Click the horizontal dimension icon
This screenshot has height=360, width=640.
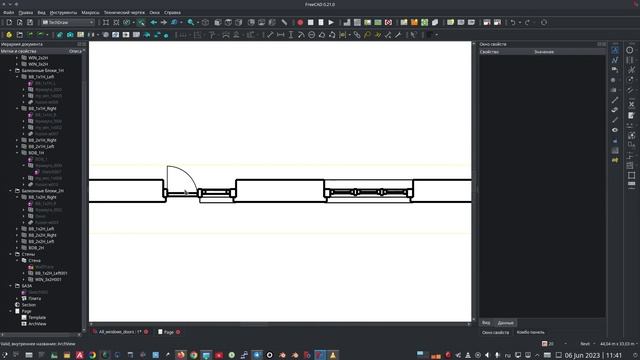[280, 35]
